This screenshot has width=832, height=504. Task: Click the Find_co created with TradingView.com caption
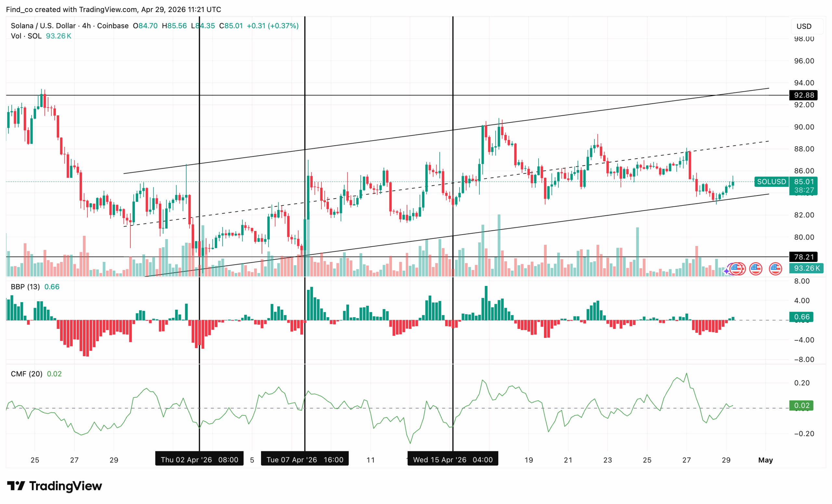(x=113, y=9)
